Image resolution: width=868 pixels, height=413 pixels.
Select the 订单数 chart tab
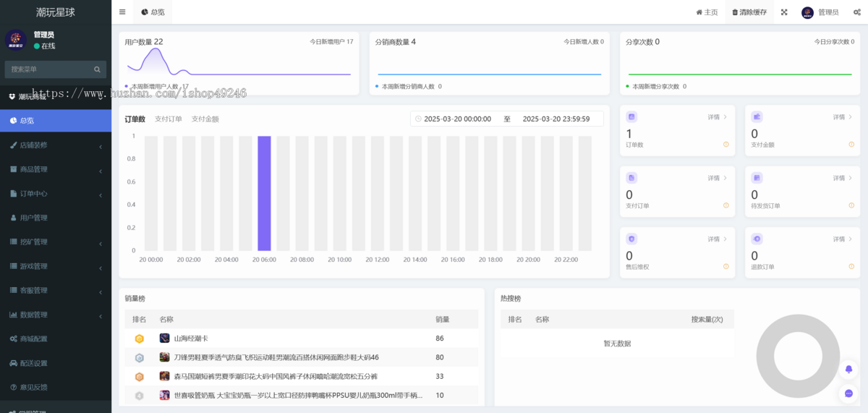pyautogui.click(x=135, y=119)
